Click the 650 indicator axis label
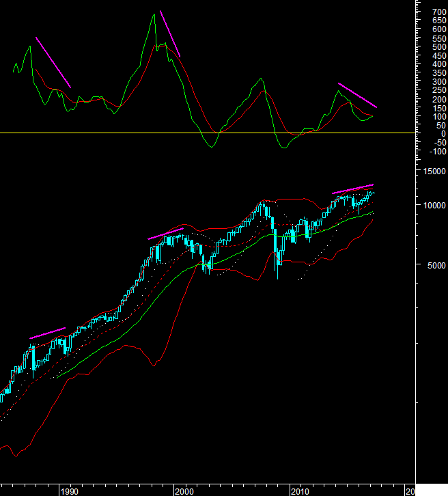The image size is (448, 496). coord(439,20)
